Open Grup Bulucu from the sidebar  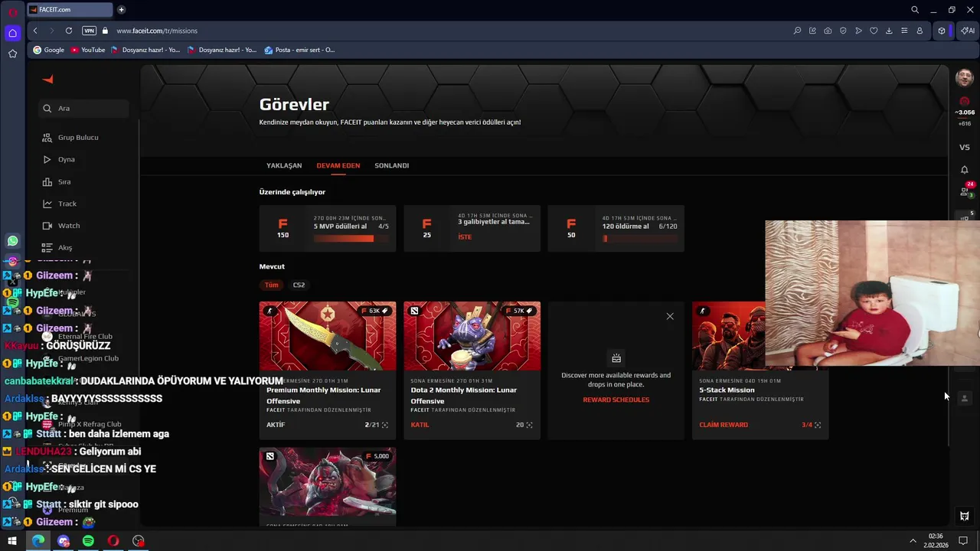click(70, 138)
